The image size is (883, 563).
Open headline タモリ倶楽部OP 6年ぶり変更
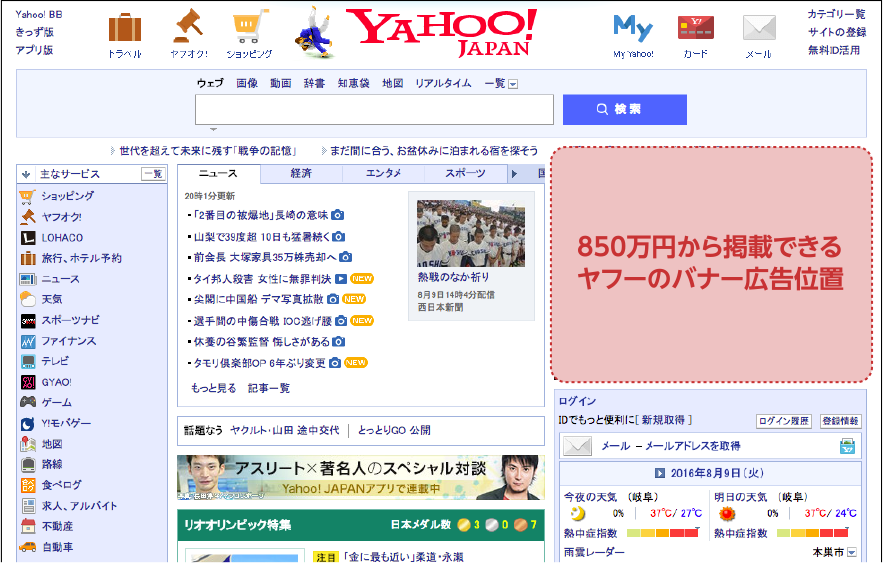click(259, 363)
